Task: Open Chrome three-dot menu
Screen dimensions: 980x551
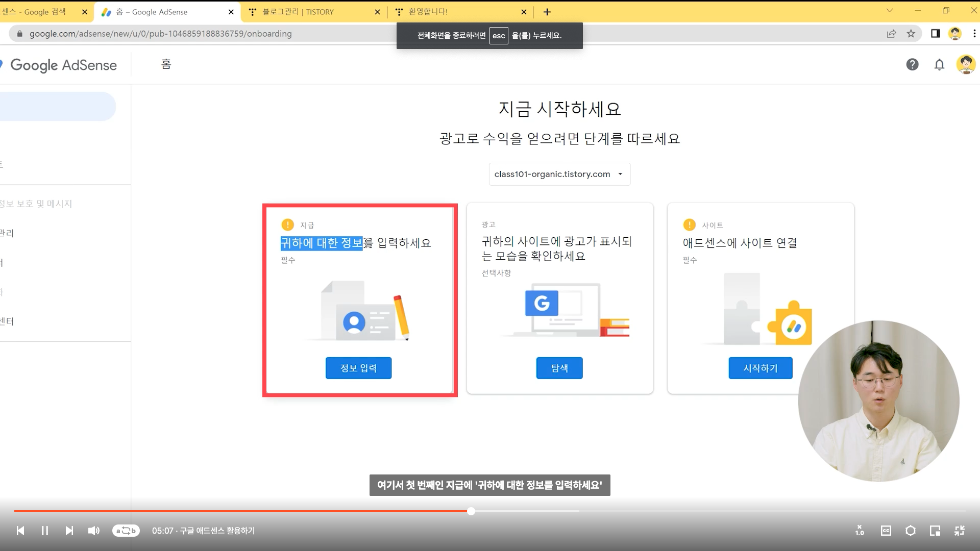Action: (x=974, y=34)
